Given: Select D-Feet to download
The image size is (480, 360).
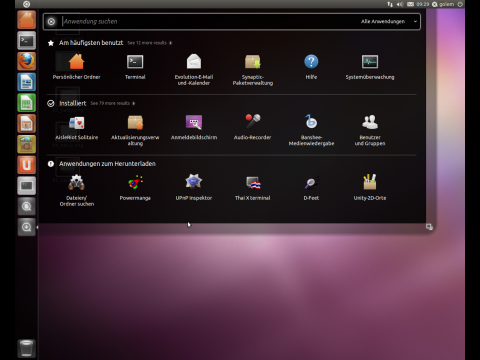Looking at the screenshot, I should [311, 187].
